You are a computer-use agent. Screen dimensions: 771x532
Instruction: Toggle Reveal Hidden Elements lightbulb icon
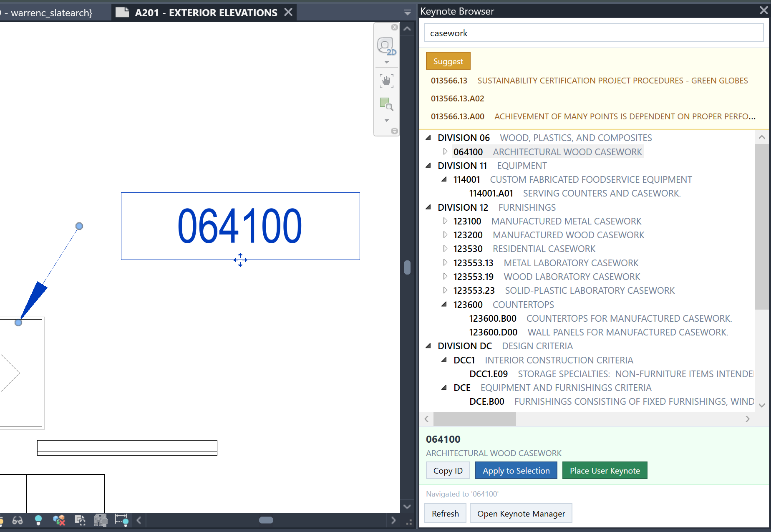click(38, 520)
